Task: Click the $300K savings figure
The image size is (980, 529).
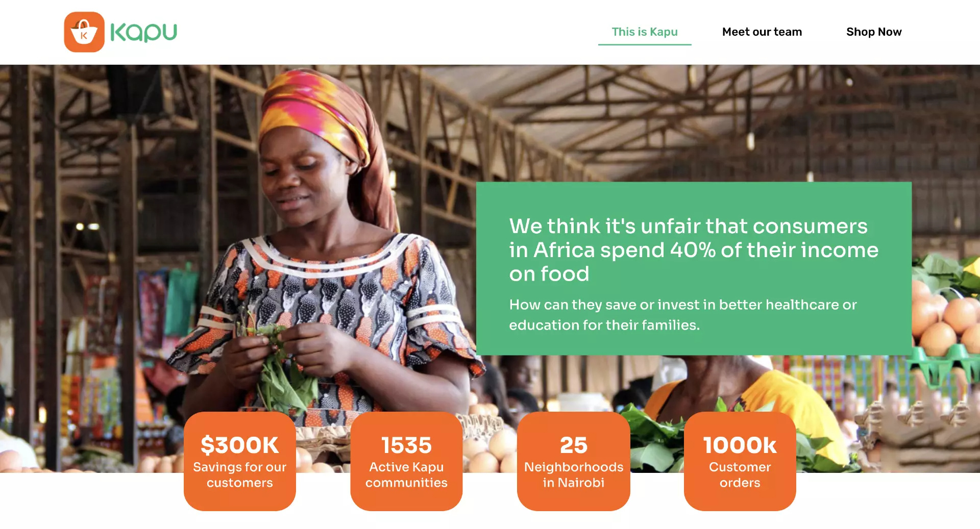Action: [x=239, y=445]
